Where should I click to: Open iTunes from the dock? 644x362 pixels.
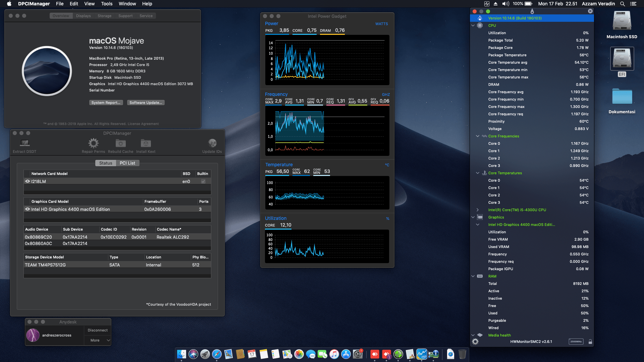click(334, 354)
